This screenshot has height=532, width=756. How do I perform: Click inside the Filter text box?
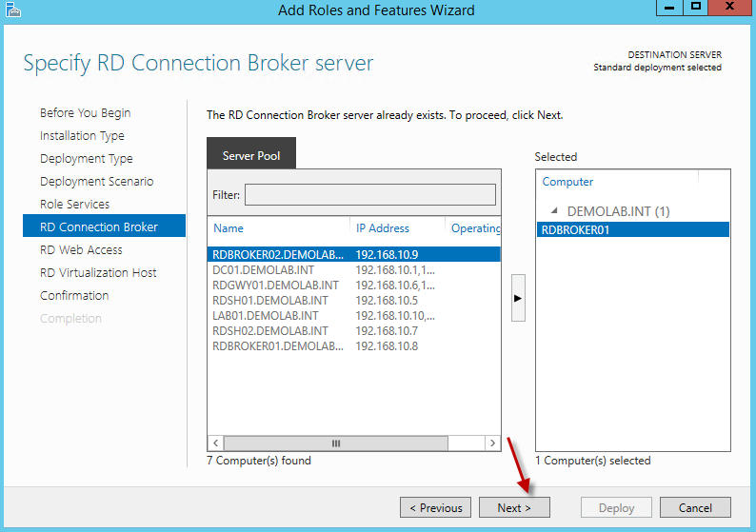(x=369, y=194)
